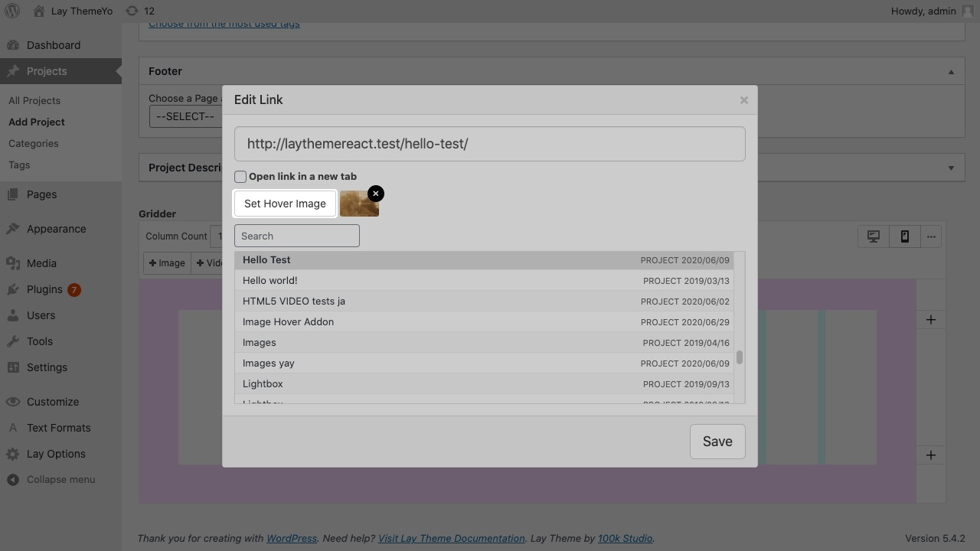Click the Plugins plug icon
The image size is (980, 551).
click(13, 289)
